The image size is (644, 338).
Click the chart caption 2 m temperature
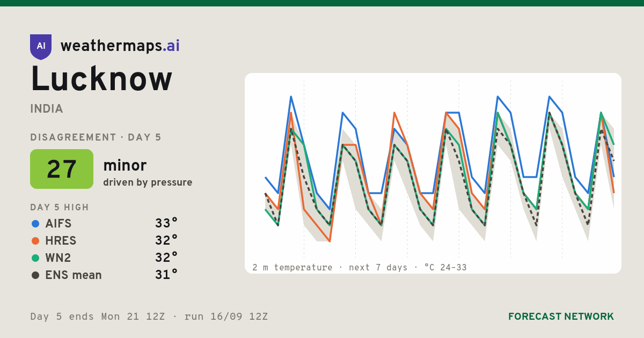tap(292, 267)
